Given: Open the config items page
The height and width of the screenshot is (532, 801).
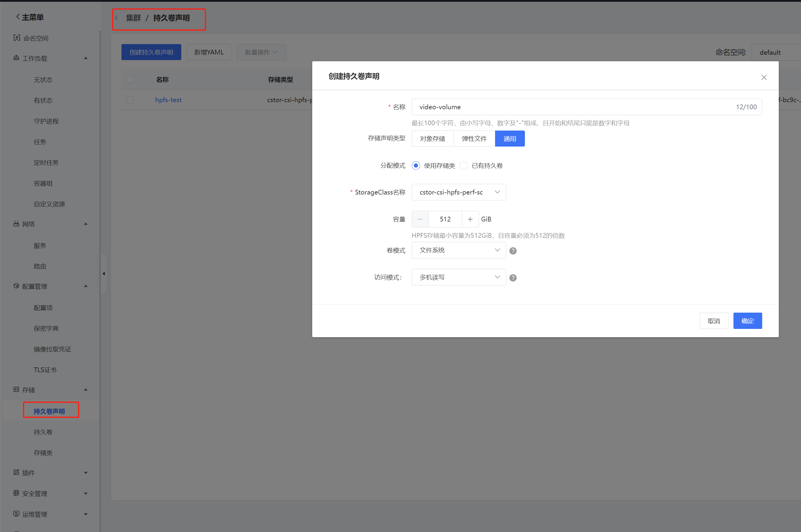Looking at the screenshot, I should tap(43, 308).
